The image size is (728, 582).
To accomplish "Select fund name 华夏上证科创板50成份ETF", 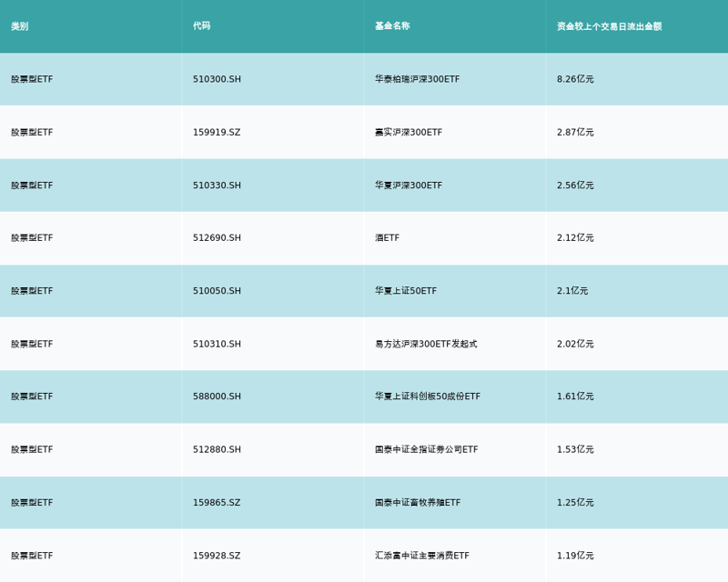I will point(428,396).
